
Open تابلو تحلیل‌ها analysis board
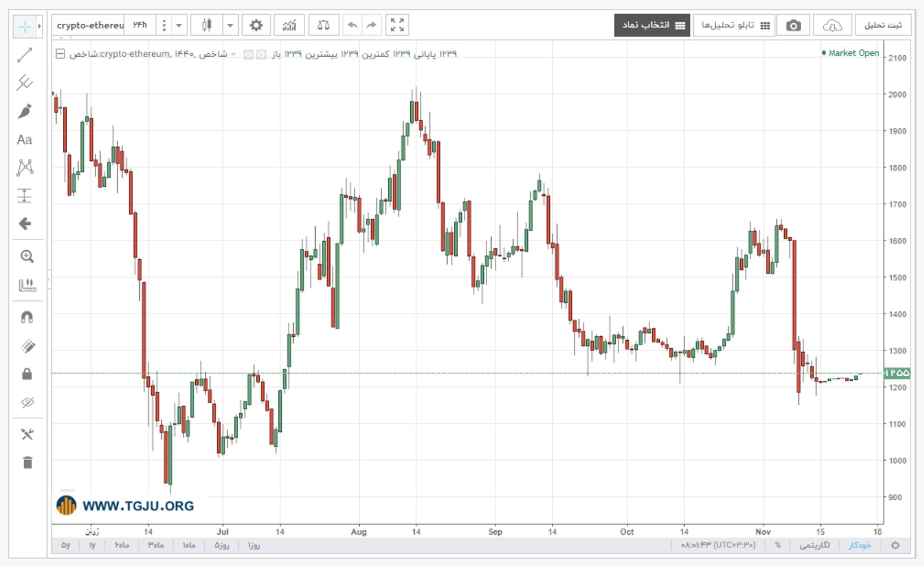coord(734,25)
